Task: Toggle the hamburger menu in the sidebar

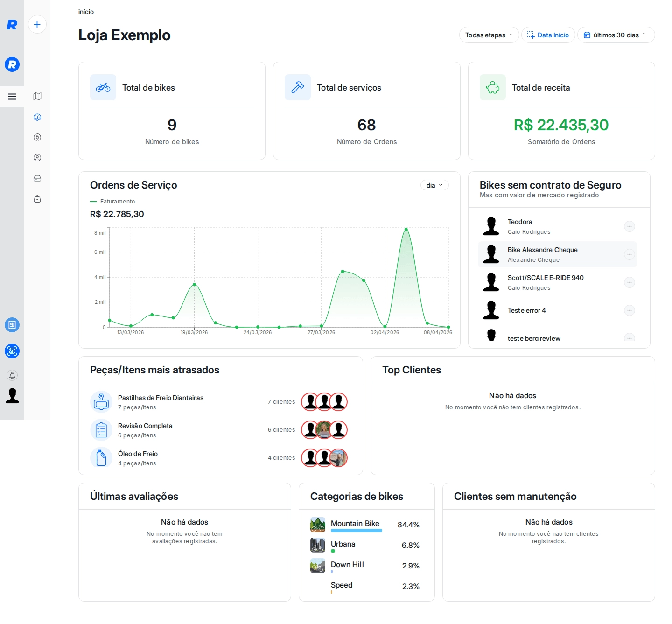Action: (12, 96)
